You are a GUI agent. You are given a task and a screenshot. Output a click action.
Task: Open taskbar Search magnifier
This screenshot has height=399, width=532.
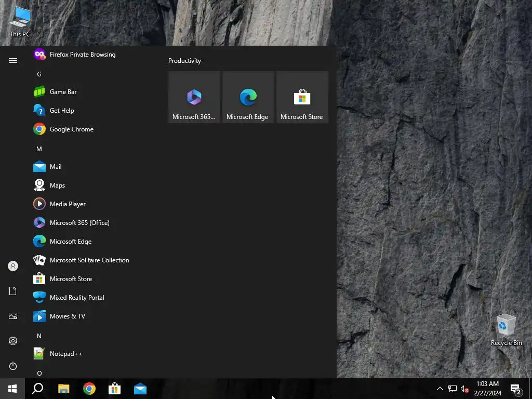(x=37, y=389)
